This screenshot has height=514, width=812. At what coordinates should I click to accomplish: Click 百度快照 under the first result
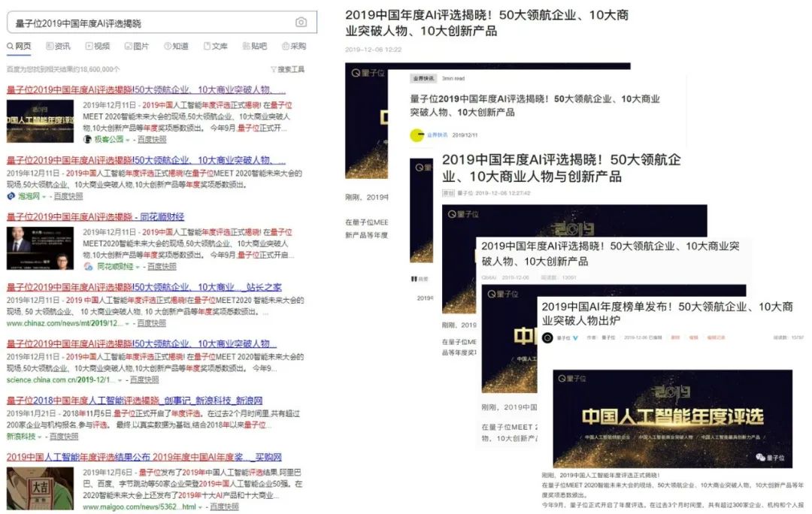point(152,140)
